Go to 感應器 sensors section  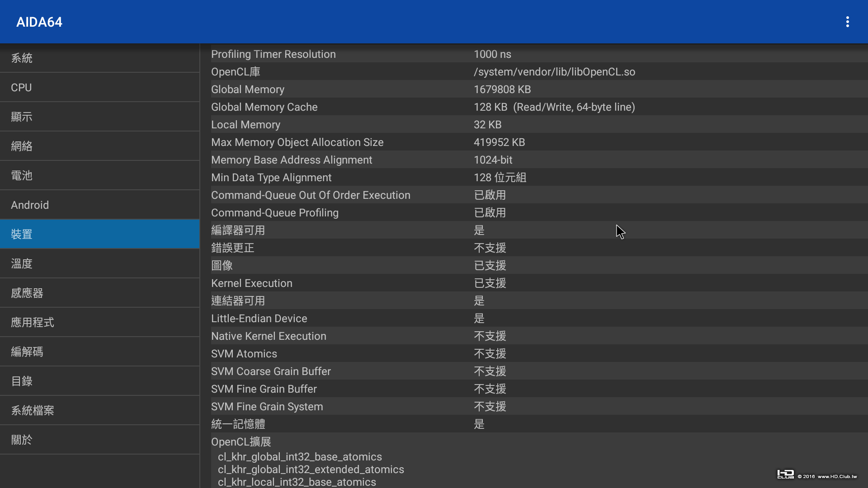click(99, 293)
